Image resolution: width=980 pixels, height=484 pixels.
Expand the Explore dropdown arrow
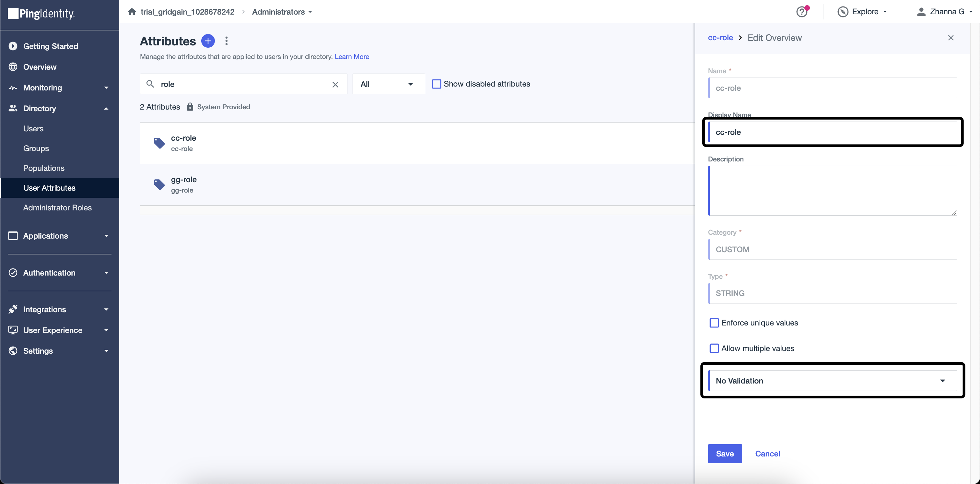pos(885,12)
